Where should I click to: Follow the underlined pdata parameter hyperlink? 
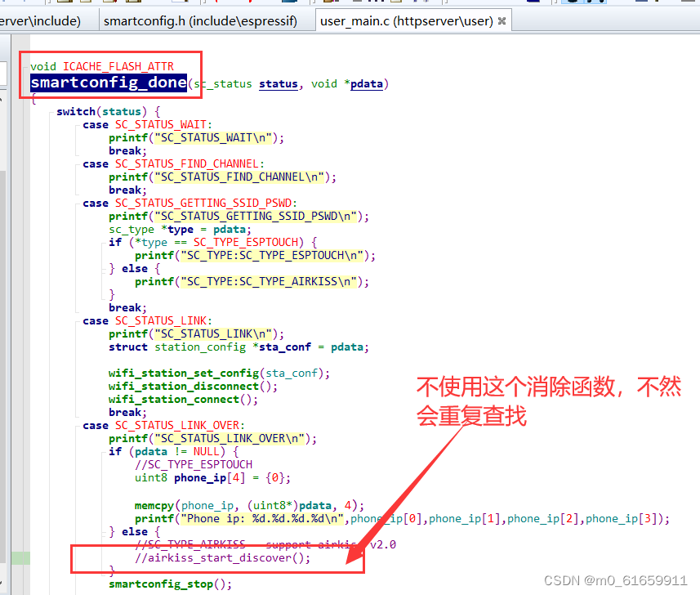tap(366, 83)
